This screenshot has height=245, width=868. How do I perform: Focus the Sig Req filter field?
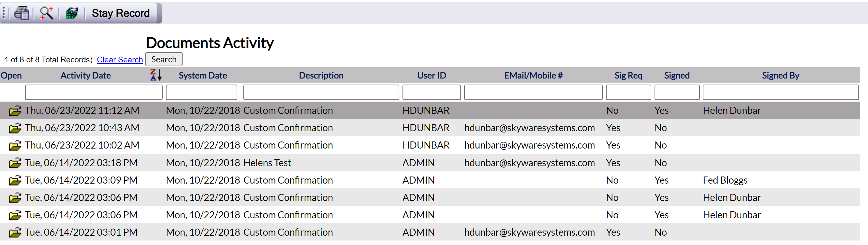coord(628,92)
